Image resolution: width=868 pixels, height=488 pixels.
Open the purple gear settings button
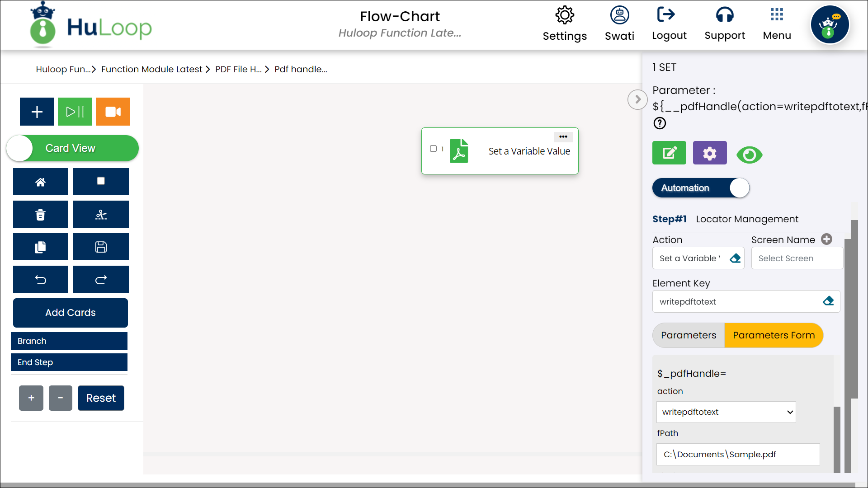710,153
